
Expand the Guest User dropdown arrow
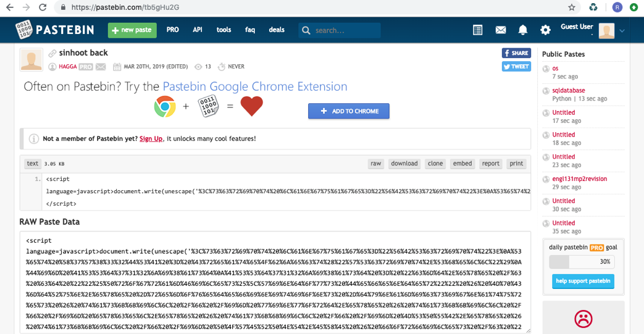tap(622, 31)
